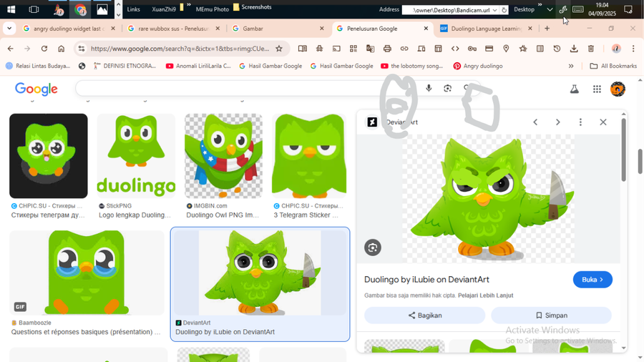
Task: Open Chrome profile avatar in toolbar
Action: coord(616,49)
